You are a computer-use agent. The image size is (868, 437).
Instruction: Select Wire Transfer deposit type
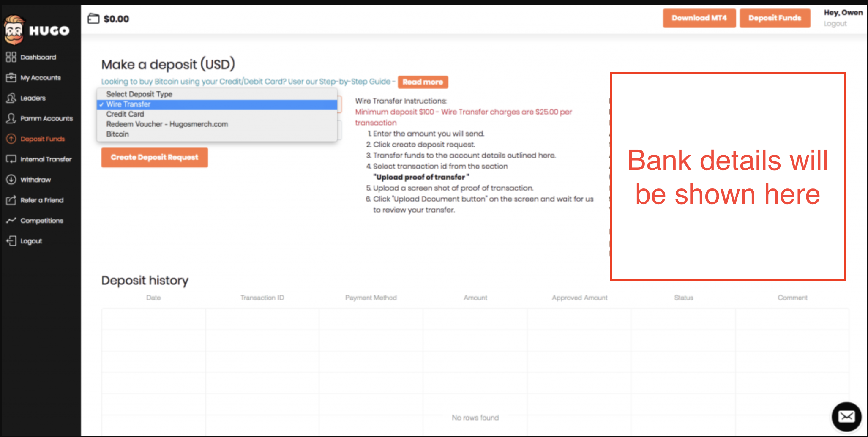[128, 104]
